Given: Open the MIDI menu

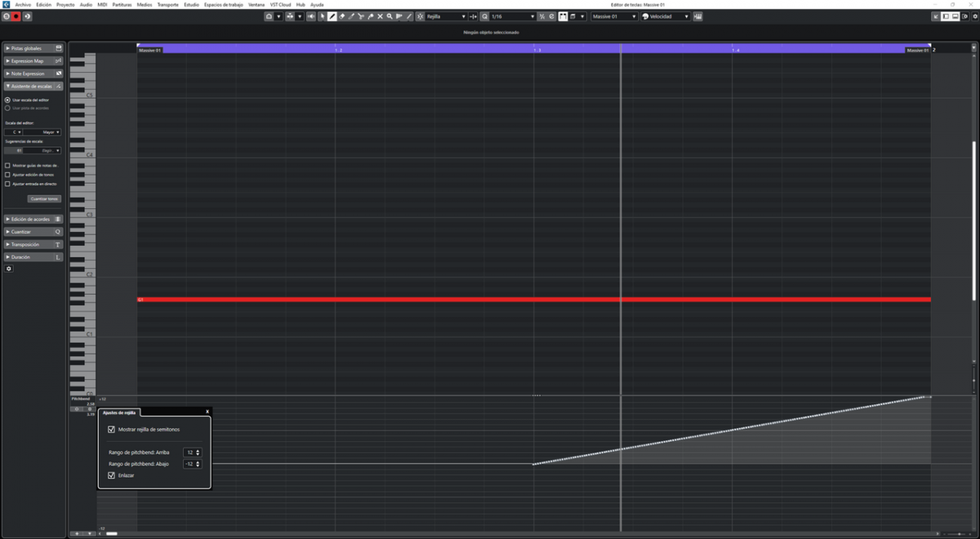Looking at the screenshot, I should 102,4.
